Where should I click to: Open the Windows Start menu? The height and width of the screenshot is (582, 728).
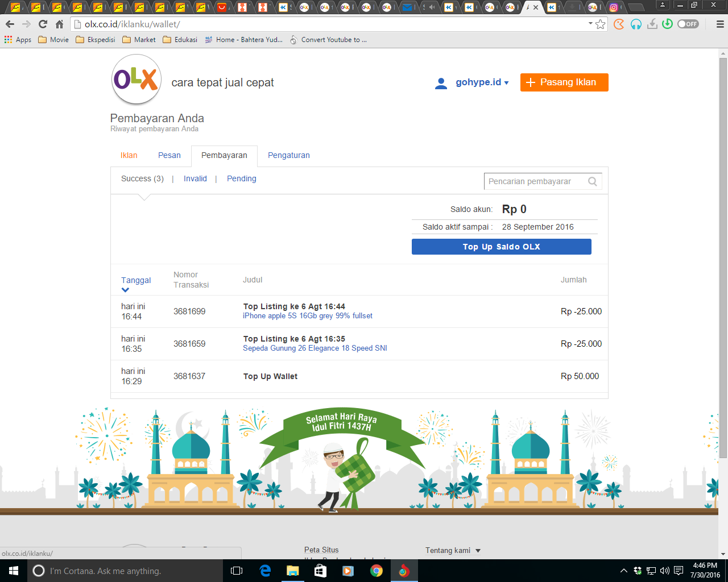pos(14,571)
